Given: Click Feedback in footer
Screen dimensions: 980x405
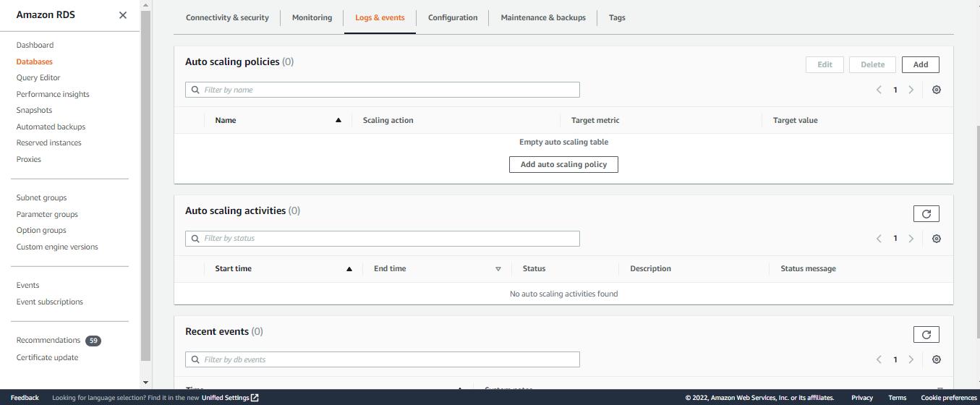Looking at the screenshot, I should [25, 398].
